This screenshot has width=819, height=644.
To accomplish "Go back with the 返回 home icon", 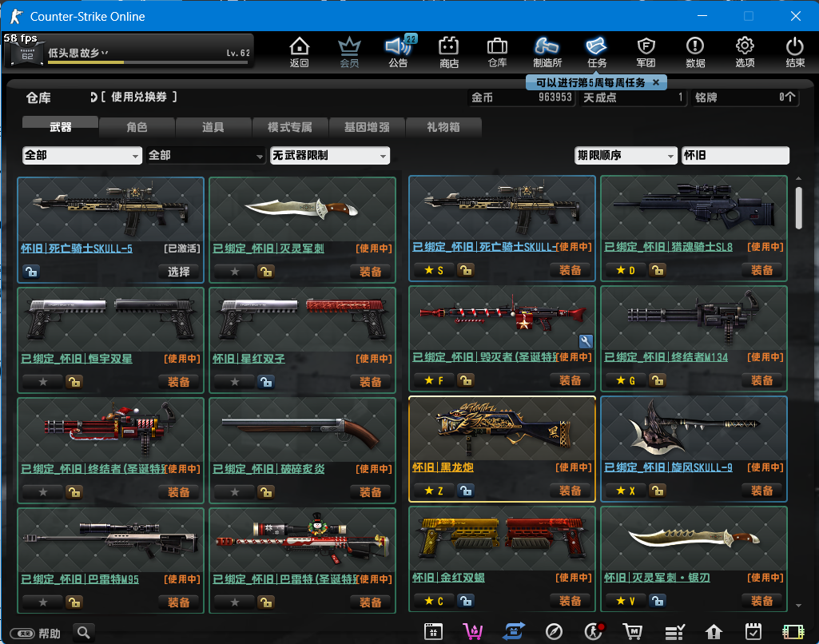I will (x=300, y=52).
